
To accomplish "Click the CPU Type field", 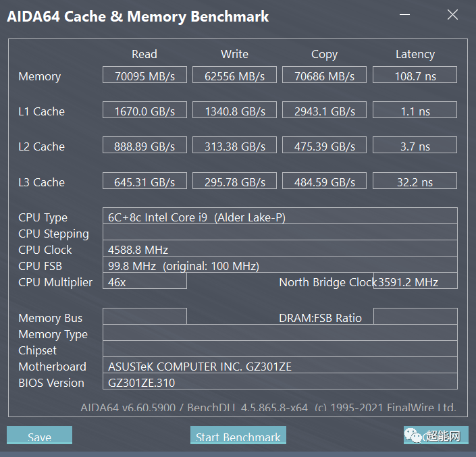I will point(280,217).
